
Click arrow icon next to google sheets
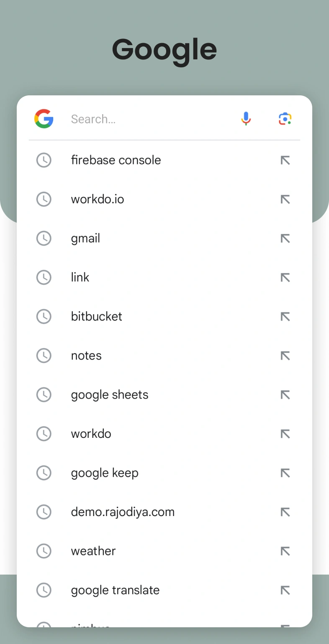285,395
